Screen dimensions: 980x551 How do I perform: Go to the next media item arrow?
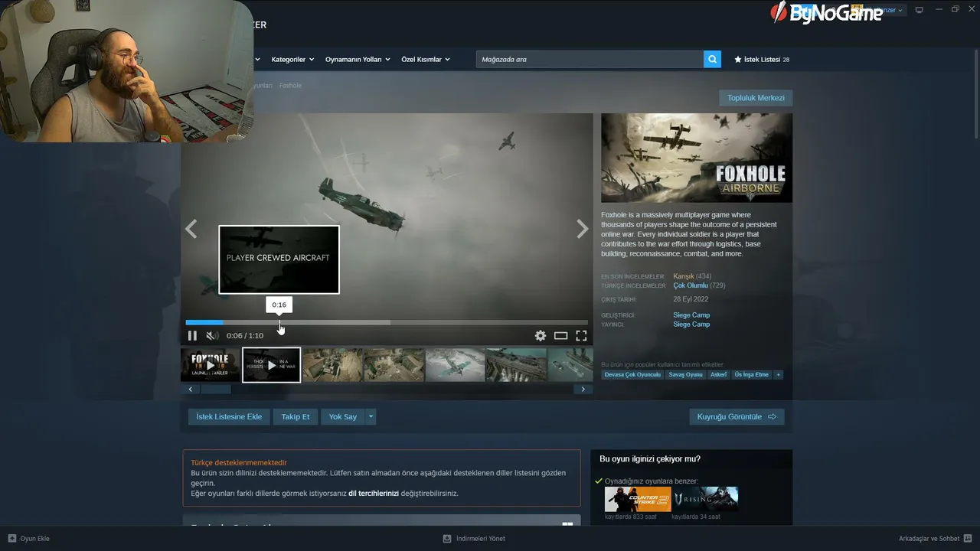coord(583,229)
